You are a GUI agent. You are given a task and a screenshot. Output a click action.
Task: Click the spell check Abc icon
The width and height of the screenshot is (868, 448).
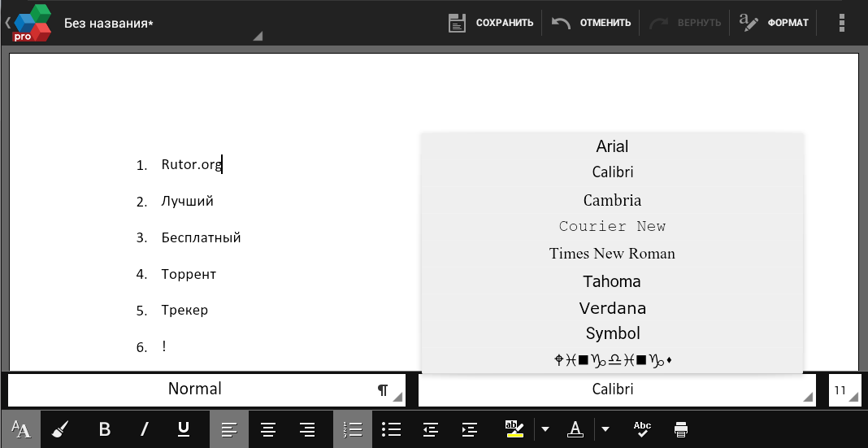[642, 429]
